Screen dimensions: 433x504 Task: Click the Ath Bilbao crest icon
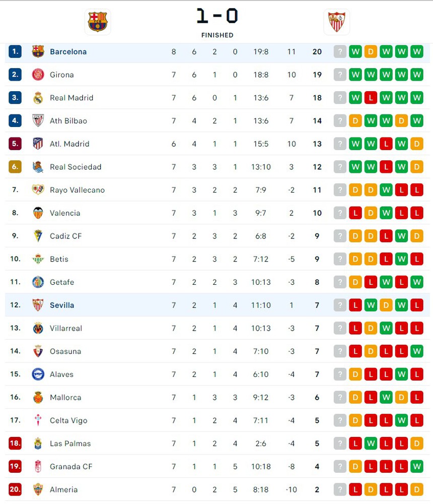[38, 121]
